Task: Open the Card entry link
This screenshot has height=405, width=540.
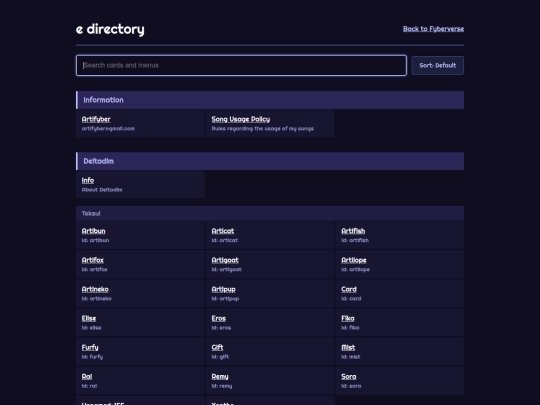Action: click(x=349, y=289)
